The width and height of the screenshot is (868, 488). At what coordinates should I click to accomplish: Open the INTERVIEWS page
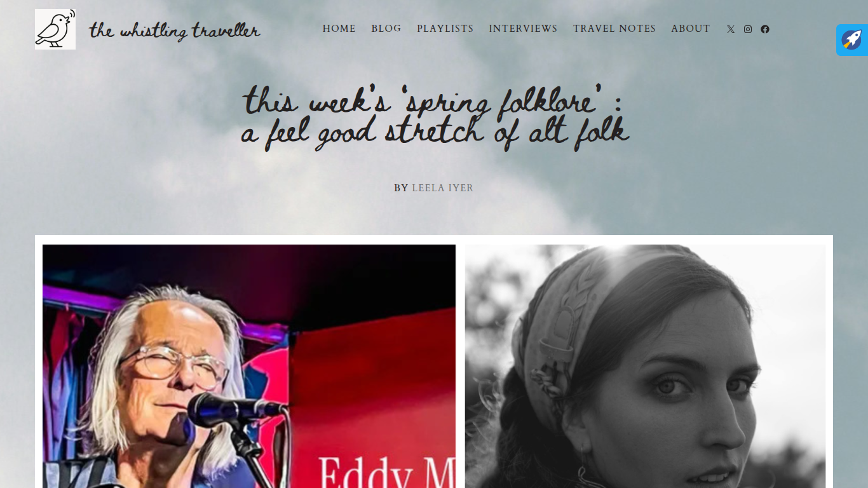coord(523,29)
